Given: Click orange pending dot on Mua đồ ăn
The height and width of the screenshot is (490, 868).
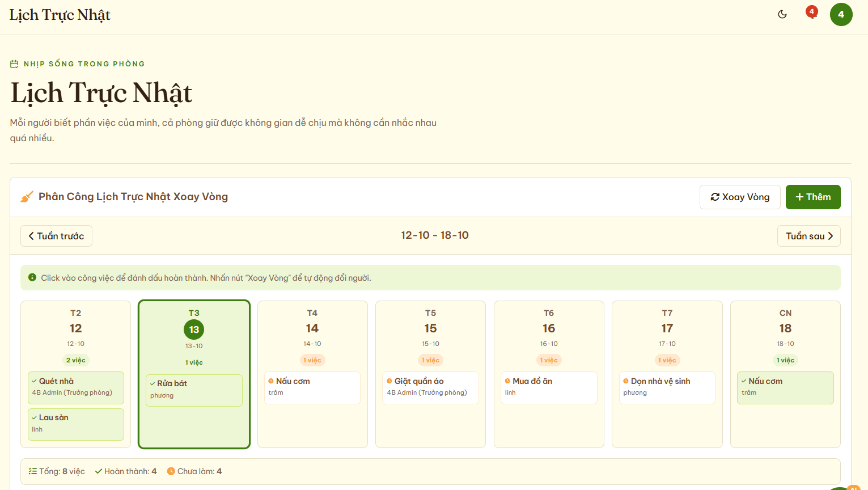Looking at the screenshot, I should pyautogui.click(x=507, y=381).
